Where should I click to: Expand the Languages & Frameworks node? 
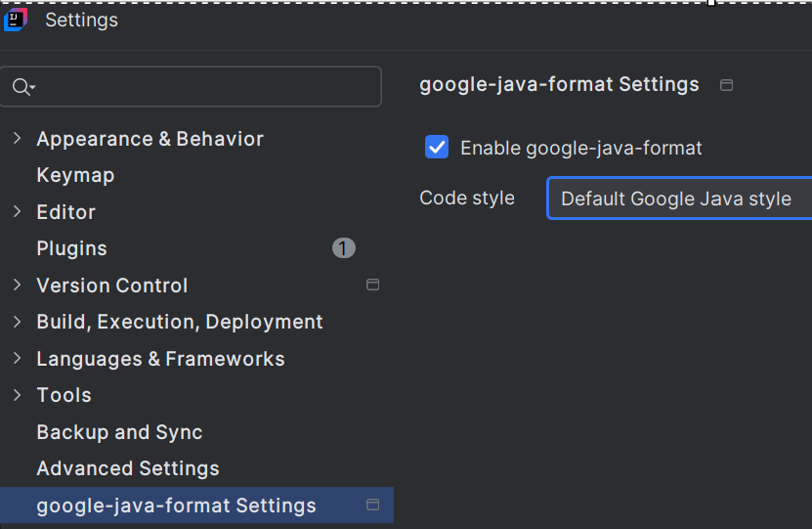18,359
